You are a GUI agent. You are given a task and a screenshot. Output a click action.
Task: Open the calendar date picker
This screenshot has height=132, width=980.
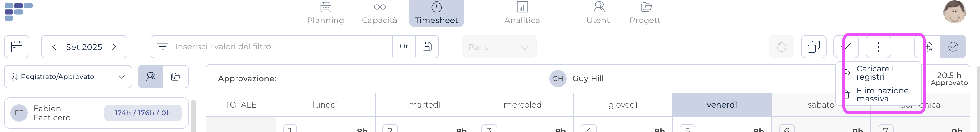click(17, 47)
